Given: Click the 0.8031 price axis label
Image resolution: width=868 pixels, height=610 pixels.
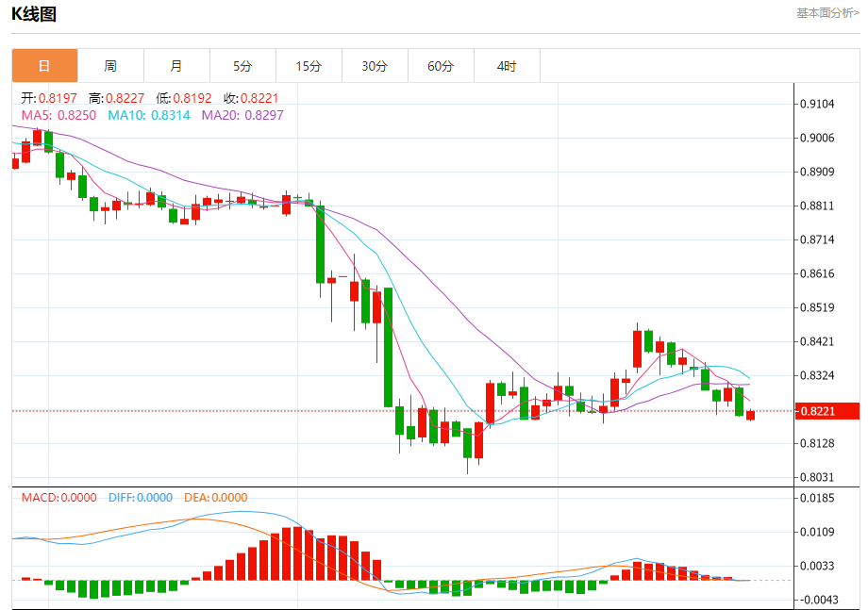Looking at the screenshot, I should click(x=817, y=477).
